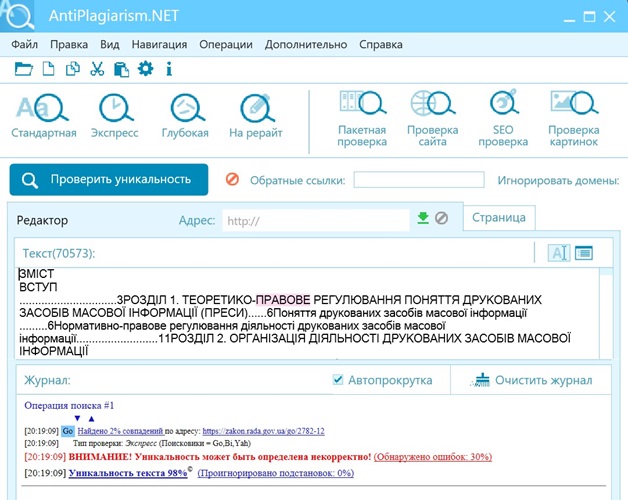
Task: Run the На рерайт check
Action: point(256,116)
